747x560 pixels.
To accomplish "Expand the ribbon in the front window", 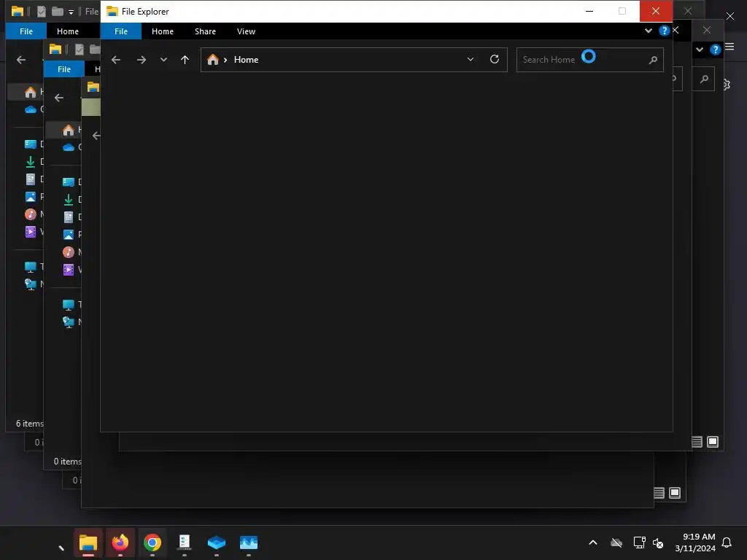I will [649, 31].
